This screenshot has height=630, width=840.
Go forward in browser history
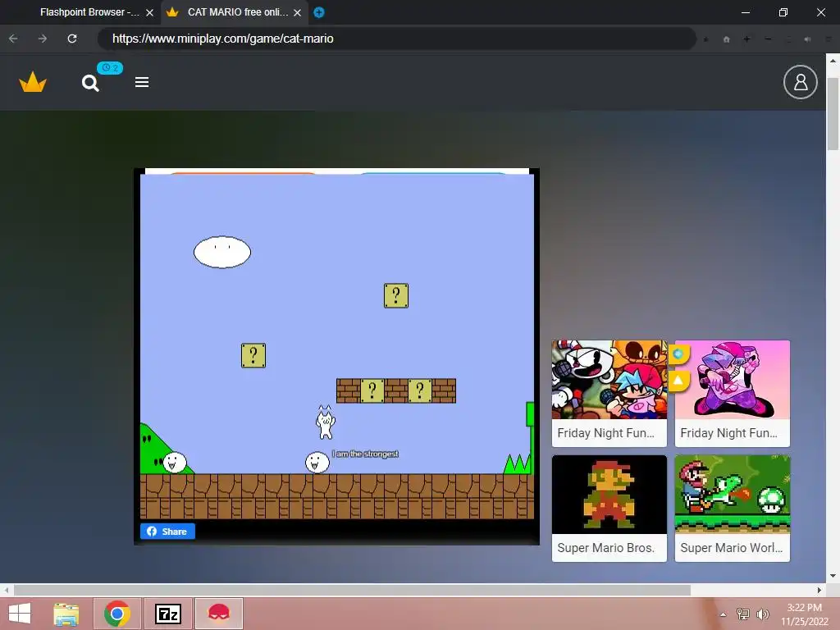coord(43,39)
